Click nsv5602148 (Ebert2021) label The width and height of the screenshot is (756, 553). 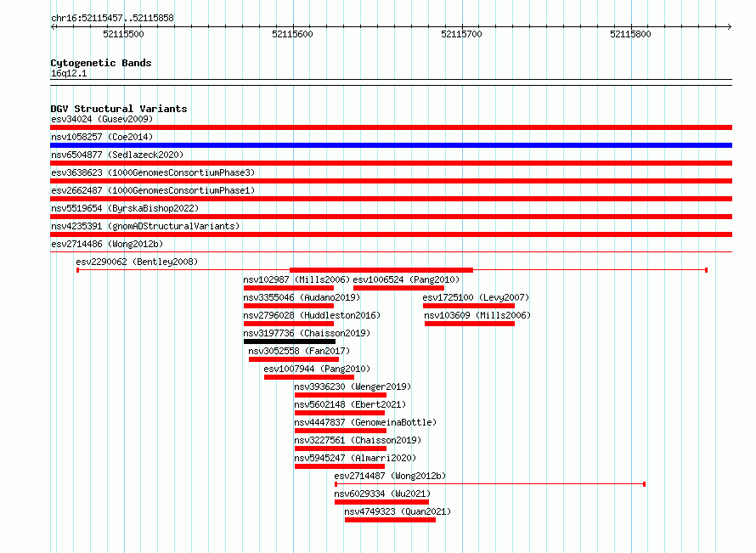350,404
